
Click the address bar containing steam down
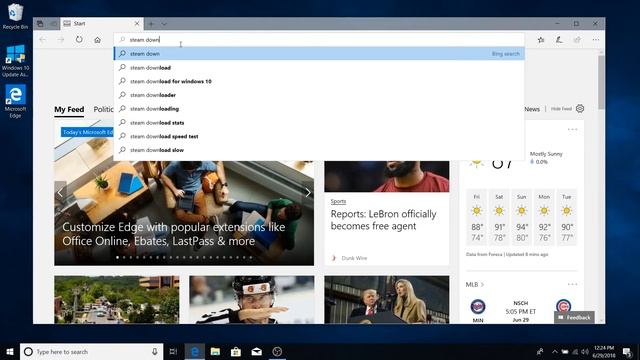319,40
